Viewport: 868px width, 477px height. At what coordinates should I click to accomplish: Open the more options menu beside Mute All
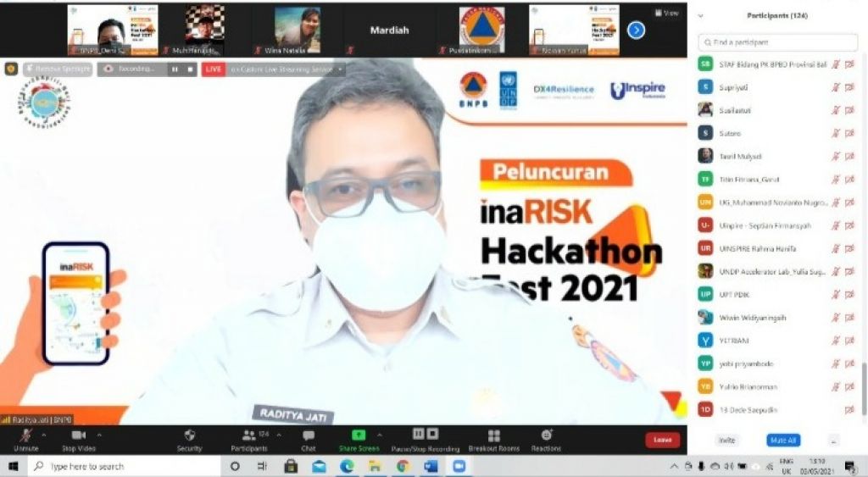coord(833,441)
